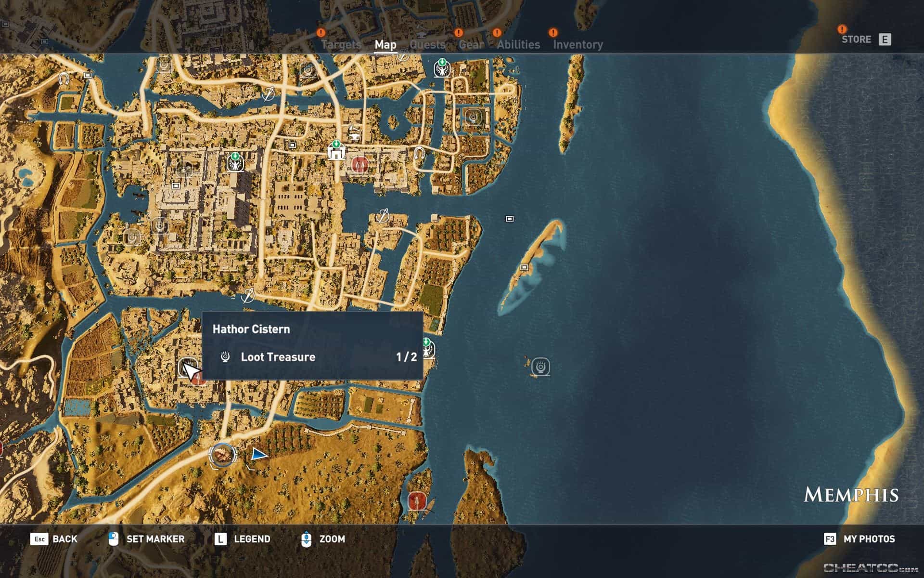This screenshot has width=924, height=578.
Task: Click the faded treasure icon southwest of temple complex
Action: coord(131,237)
